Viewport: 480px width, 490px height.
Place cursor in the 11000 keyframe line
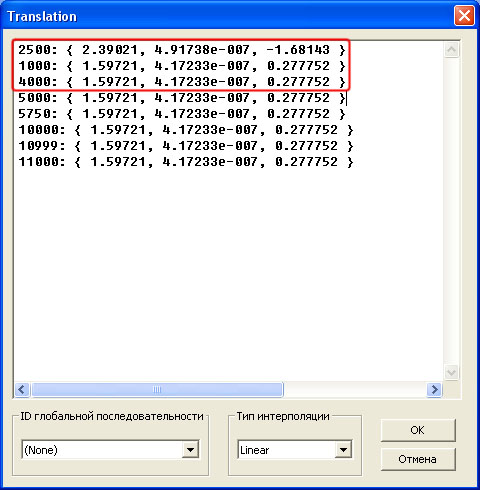[186, 162]
